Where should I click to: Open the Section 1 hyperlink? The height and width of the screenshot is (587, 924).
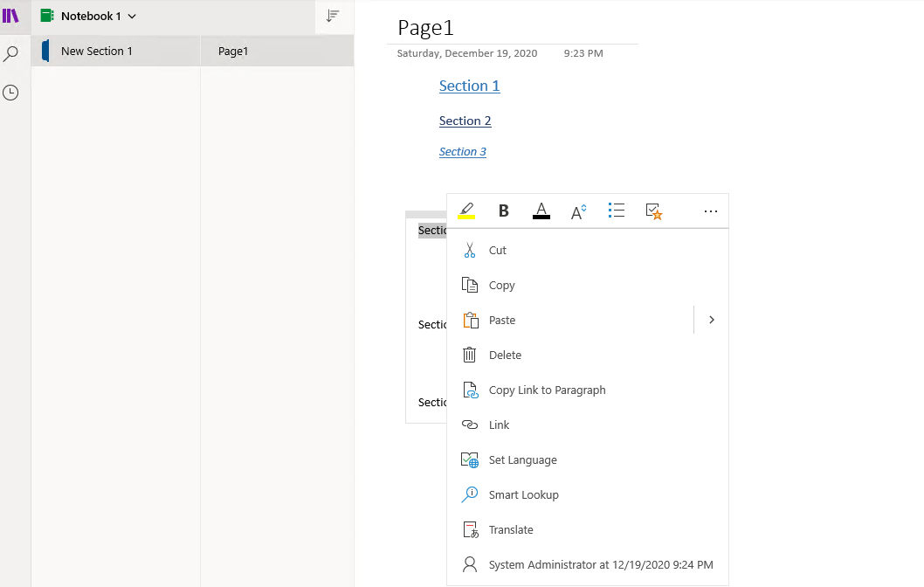pos(469,86)
